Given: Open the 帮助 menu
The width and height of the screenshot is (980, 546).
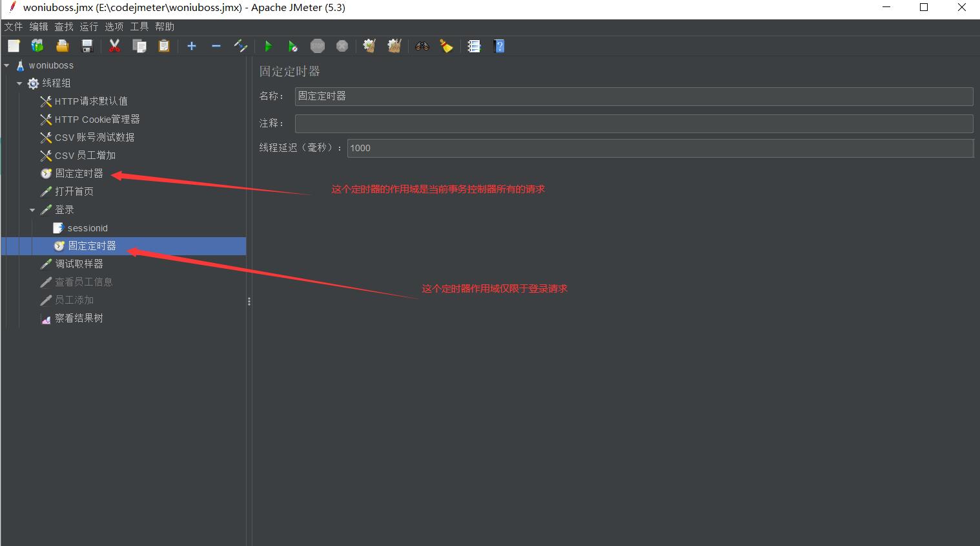Looking at the screenshot, I should (165, 26).
